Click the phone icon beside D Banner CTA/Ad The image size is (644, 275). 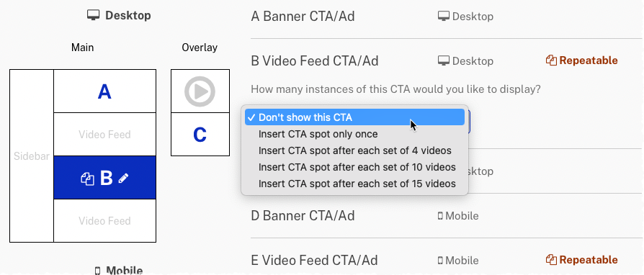tap(440, 216)
